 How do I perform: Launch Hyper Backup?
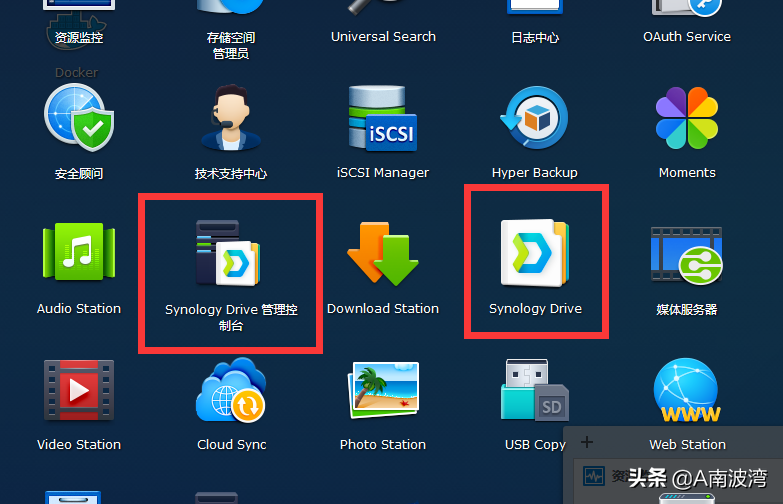click(x=534, y=118)
